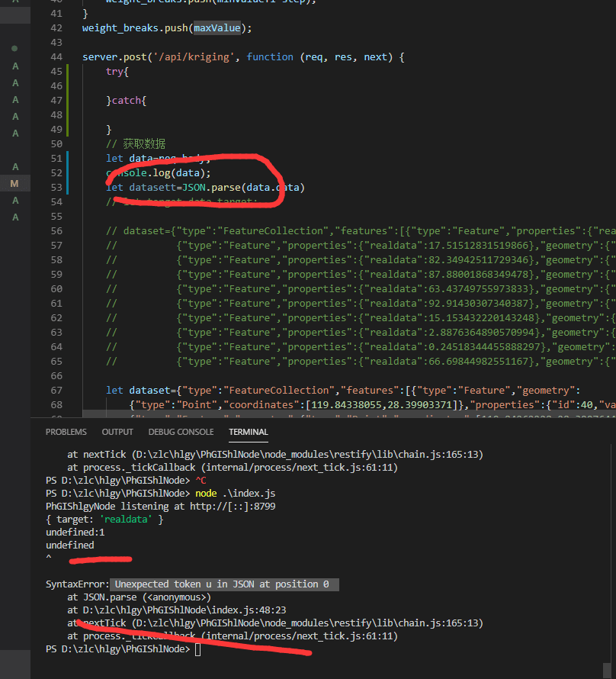Switch to the PROBLEMS tab
The height and width of the screenshot is (679, 616).
[66, 432]
